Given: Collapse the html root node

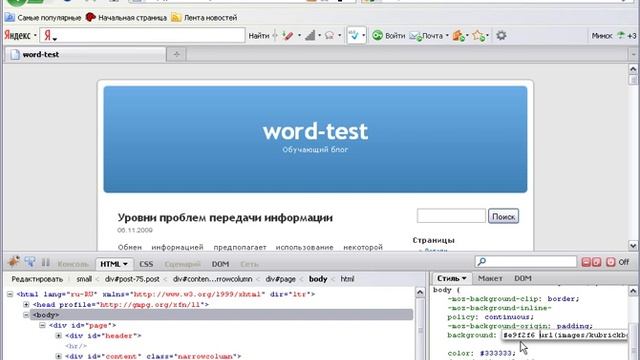Looking at the screenshot, I should click(x=10, y=294).
